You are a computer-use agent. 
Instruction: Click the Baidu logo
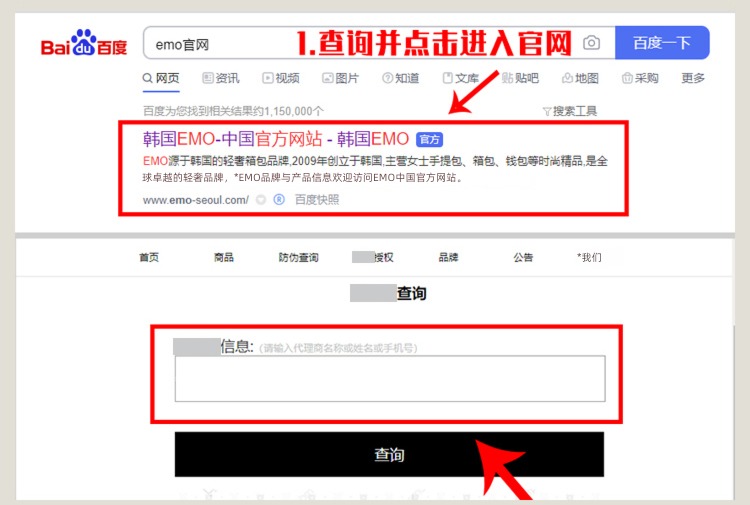tap(84, 45)
